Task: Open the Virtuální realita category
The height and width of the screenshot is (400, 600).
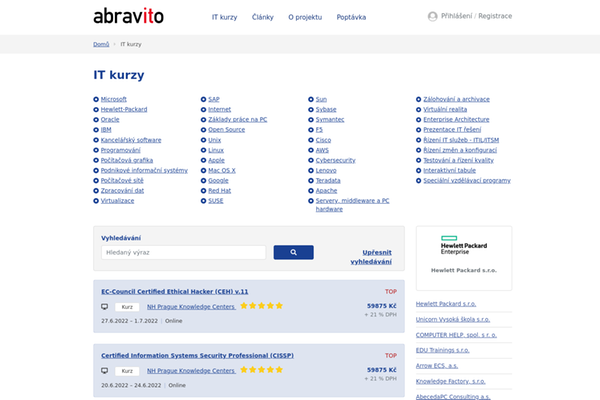Action: (445, 109)
